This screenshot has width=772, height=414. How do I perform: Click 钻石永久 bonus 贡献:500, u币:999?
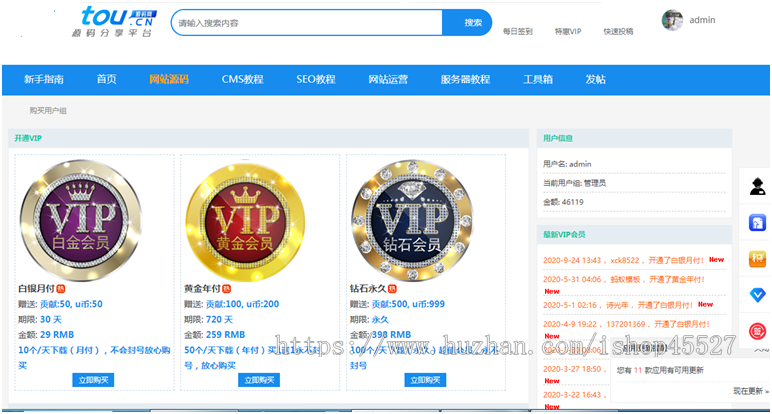(408, 304)
